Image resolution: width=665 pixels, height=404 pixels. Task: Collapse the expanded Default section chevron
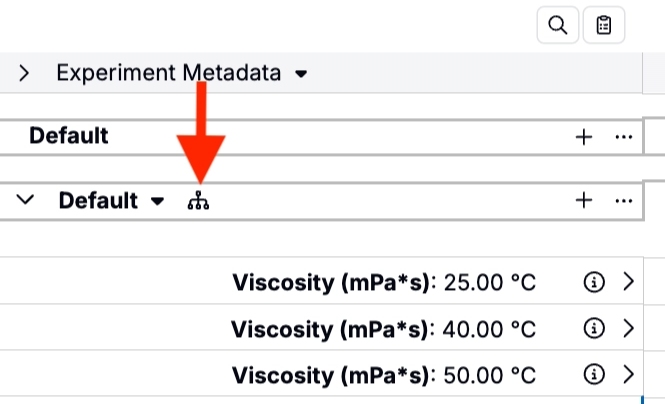(25, 199)
